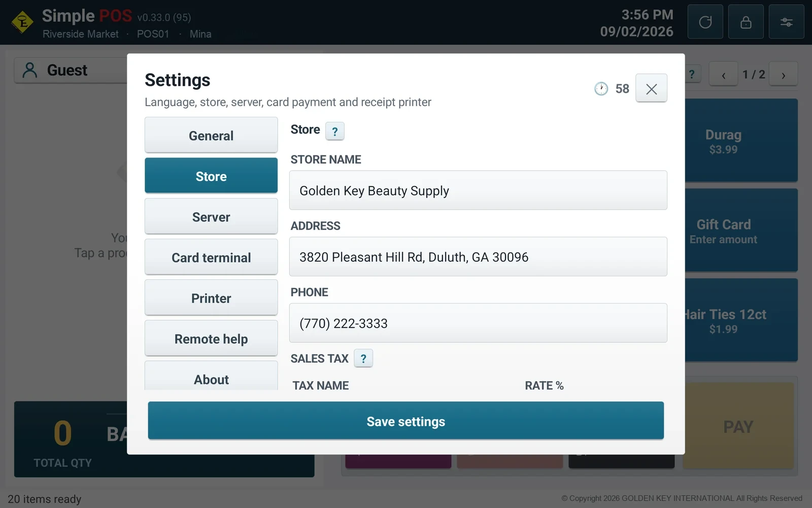Select the Gift Card product tile

(741, 231)
